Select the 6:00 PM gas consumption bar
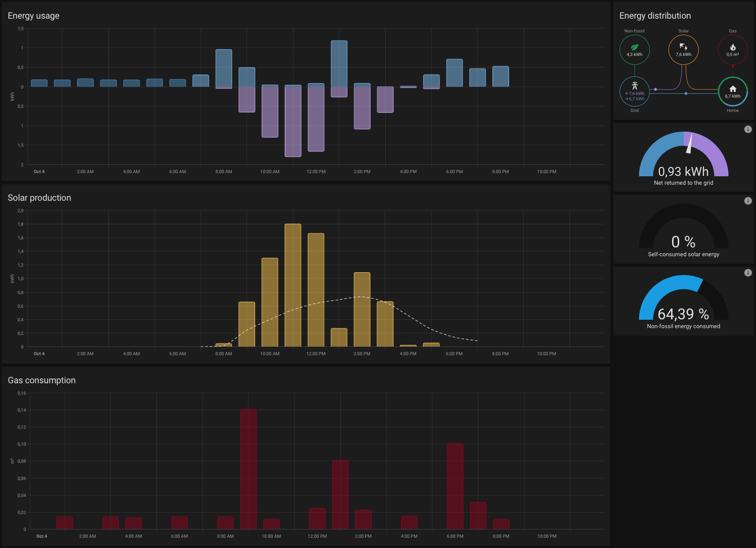The height and width of the screenshot is (548, 756). pos(455,486)
